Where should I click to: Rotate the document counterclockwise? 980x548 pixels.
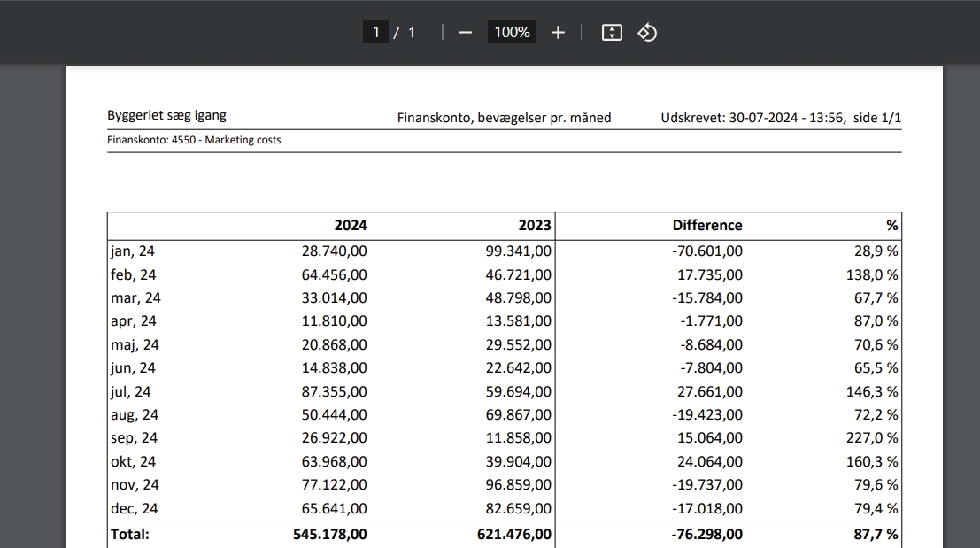pyautogui.click(x=647, y=33)
